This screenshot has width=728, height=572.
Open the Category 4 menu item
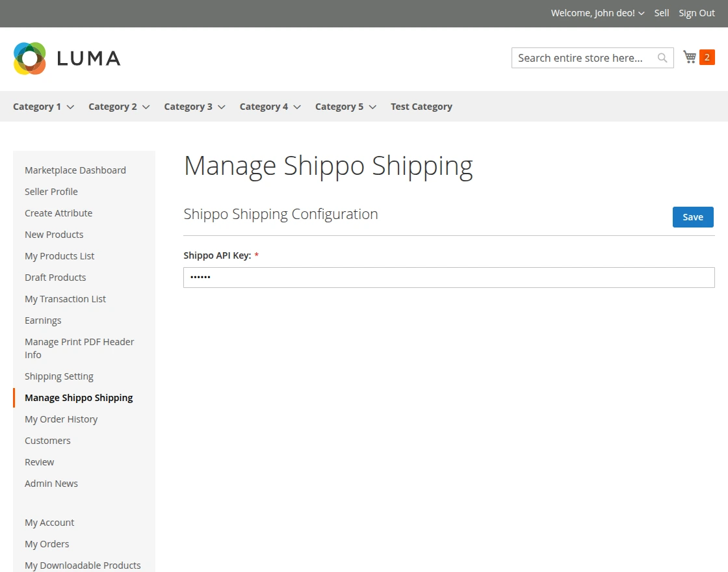(264, 107)
